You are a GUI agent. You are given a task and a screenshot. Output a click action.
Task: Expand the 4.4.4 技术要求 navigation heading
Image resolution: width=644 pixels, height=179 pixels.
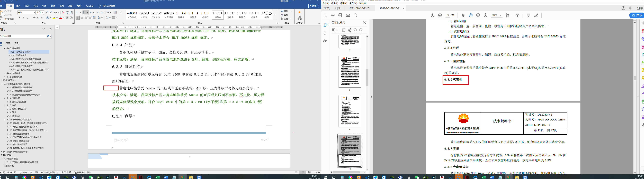(4, 73)
